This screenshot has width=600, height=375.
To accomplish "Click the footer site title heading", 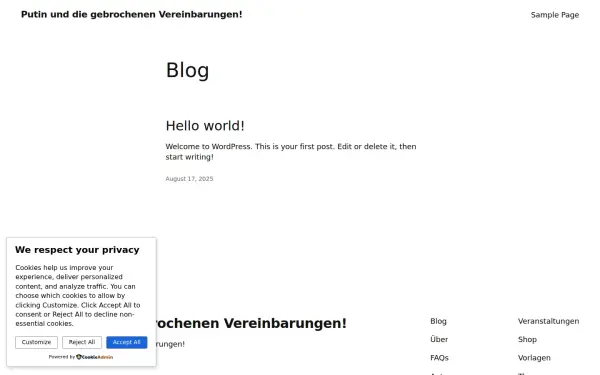I will (251, 323).
